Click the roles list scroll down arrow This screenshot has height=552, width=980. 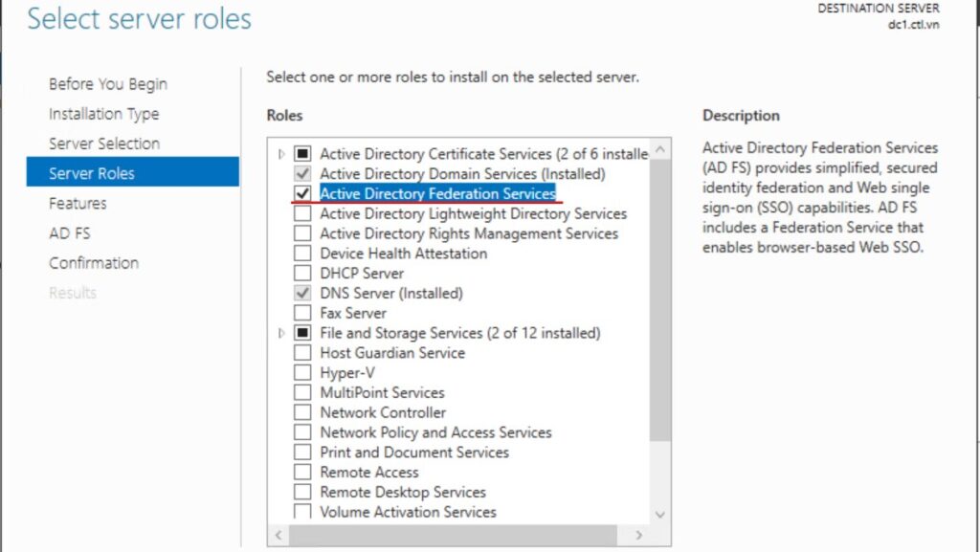[659, 514]
